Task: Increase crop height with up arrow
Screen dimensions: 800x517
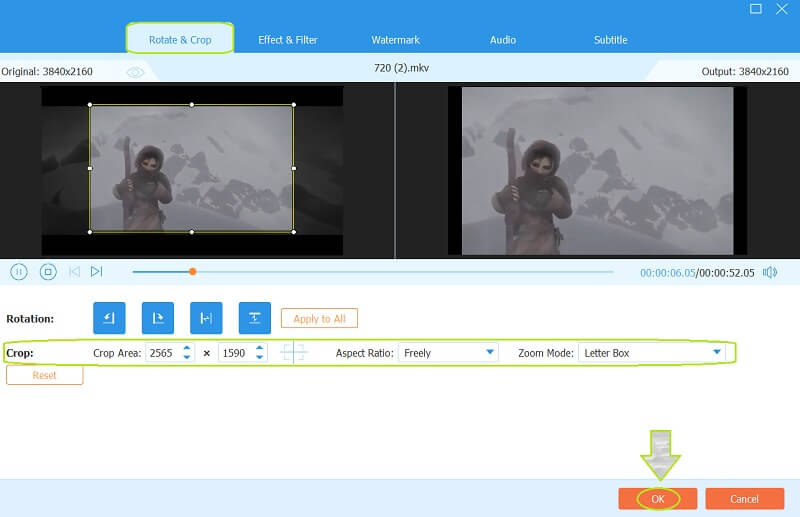Action: point(260,348)
